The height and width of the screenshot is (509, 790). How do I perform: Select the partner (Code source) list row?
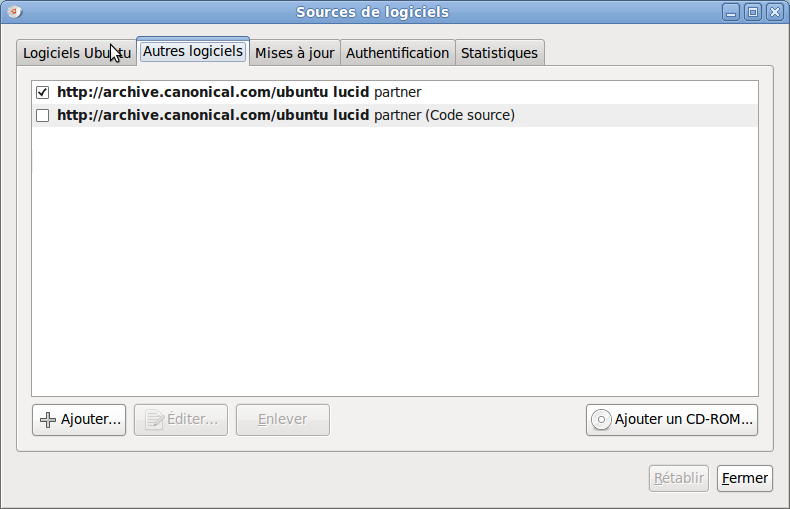point(395,115)
